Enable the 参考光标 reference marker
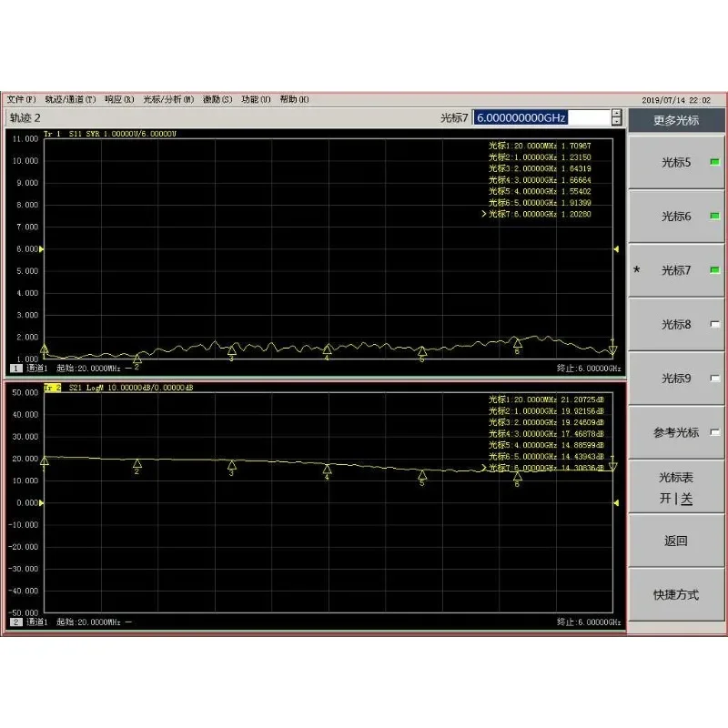This screenshot has width=728, height=728. [x=676, y=432]
